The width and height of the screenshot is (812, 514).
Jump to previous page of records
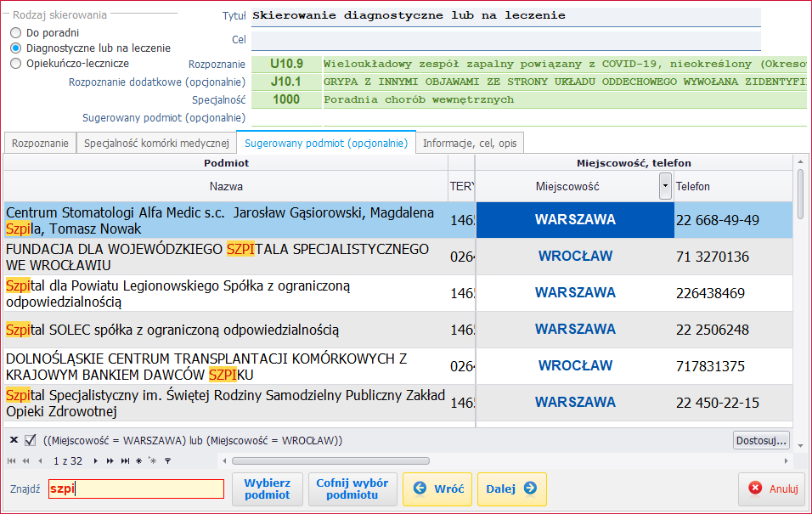[25, 461]
